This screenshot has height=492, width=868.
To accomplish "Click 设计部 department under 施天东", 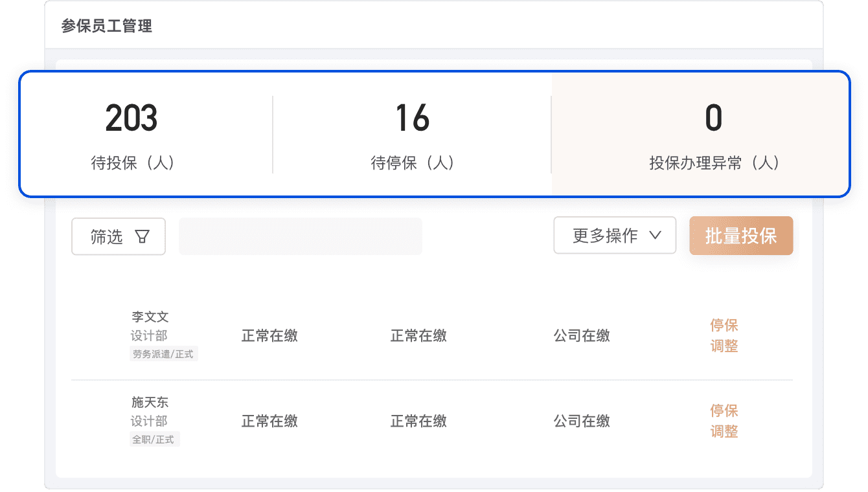I will [x=148, y=421].
